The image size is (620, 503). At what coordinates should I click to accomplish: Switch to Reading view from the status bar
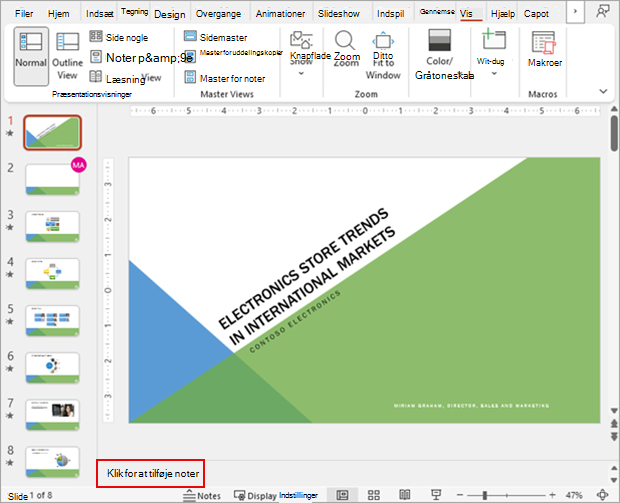tap(405, 495)
